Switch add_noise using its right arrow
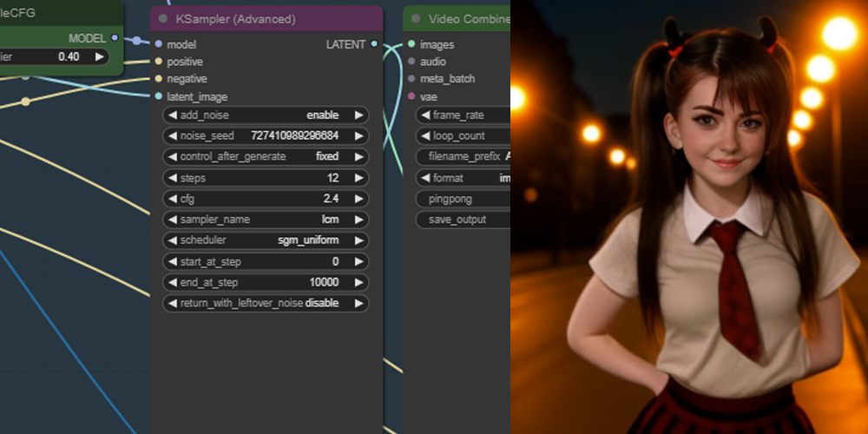The image size is (868, 434). coord(358,115)
